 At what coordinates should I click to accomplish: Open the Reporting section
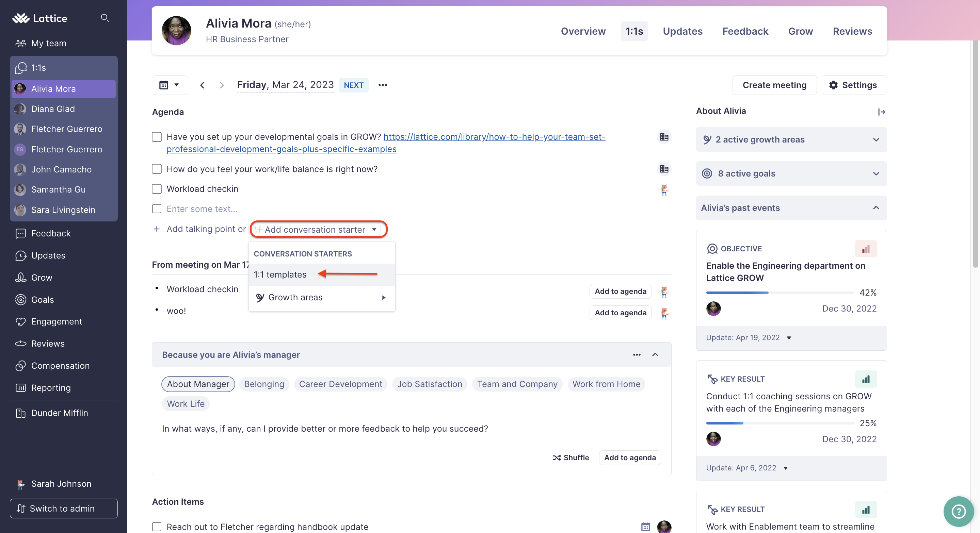51,388
